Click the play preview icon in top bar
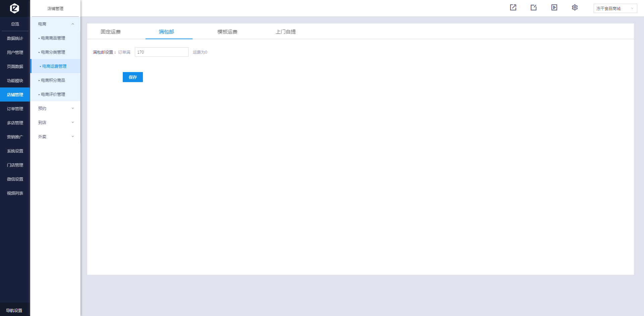644x316 pixels. point(554,7)
